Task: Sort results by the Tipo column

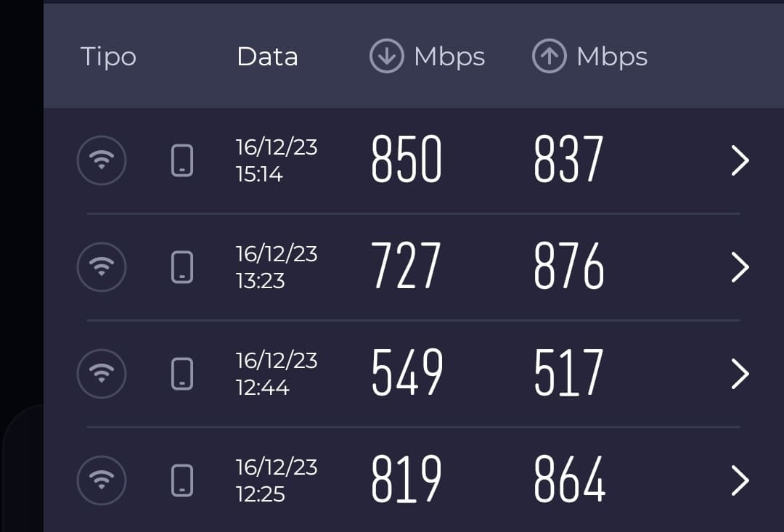Action: (x=108, y=57)
